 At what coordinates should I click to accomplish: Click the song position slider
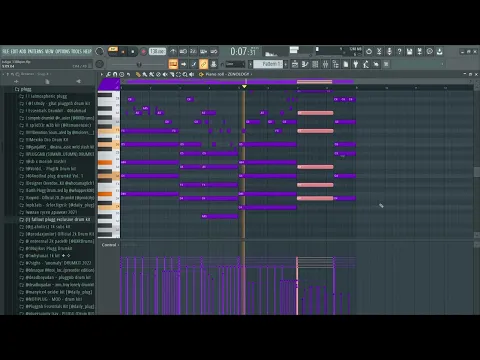[138, 64]
